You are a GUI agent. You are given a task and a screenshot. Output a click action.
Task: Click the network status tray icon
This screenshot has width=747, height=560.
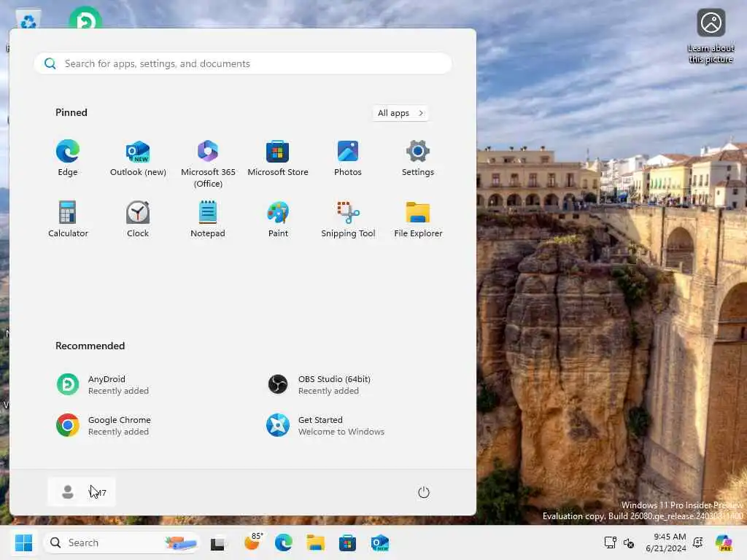coord(611,542)
